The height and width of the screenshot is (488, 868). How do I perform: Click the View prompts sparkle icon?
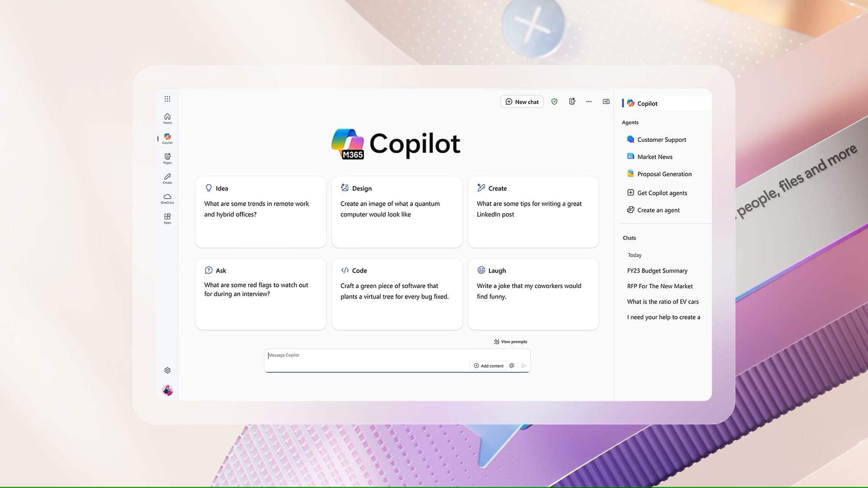point(496,341)
